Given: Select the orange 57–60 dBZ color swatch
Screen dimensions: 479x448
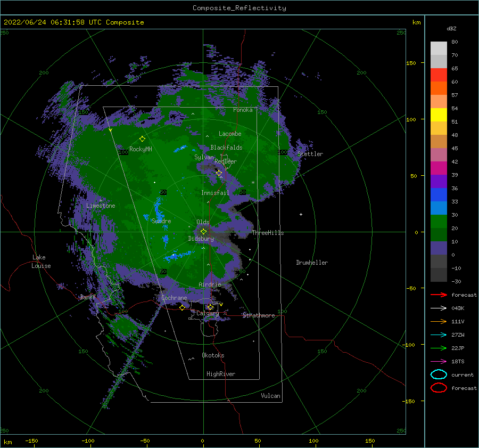Looking at the screenshot, I should [439, 88].
